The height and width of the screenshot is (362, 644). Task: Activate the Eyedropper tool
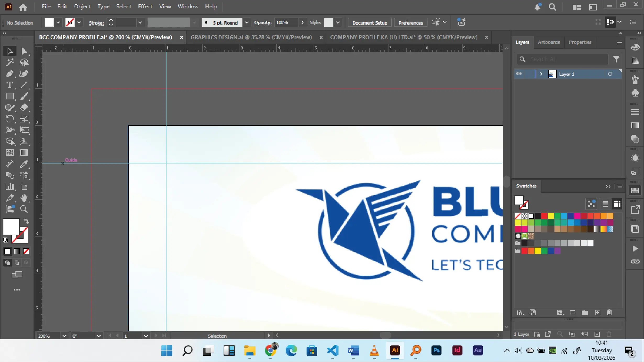pyautogui.click(x=24, y=164)
